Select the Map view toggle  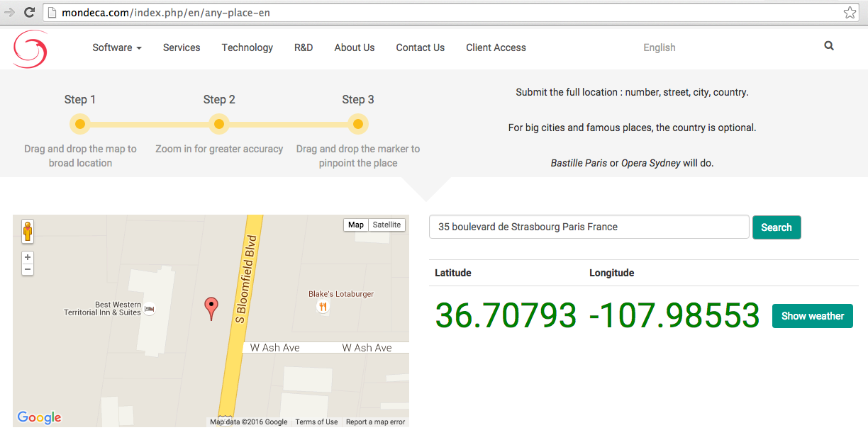356,225
